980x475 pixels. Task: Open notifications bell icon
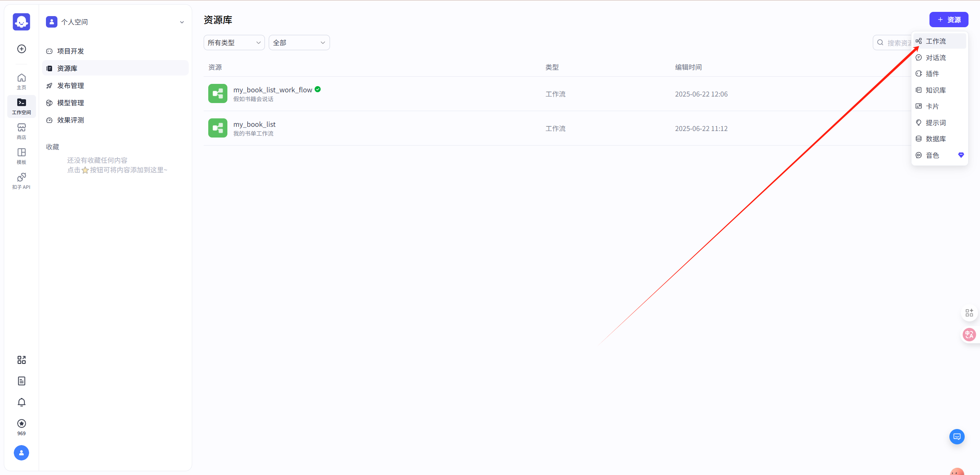click(x=21, y=402)
